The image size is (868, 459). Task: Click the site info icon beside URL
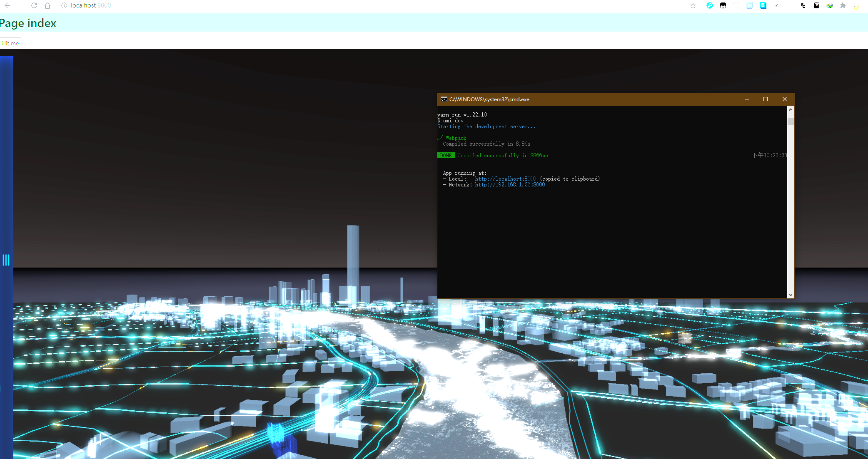[x=64, y=5]
